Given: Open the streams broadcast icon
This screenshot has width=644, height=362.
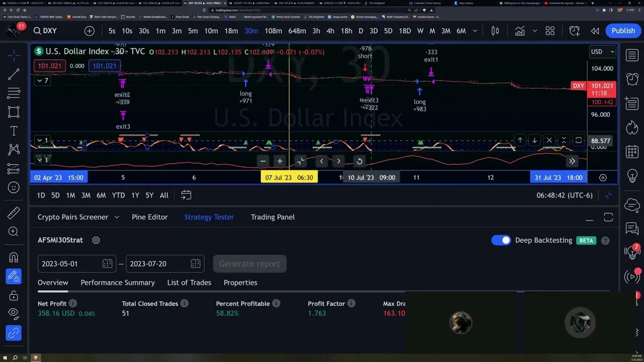Looking at the screenshot, I should (632, 276).
